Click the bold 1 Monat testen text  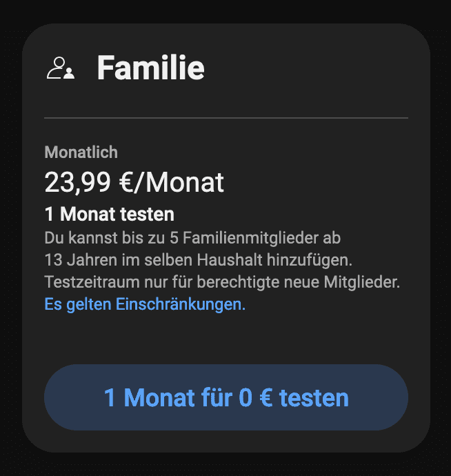point(110,214)
